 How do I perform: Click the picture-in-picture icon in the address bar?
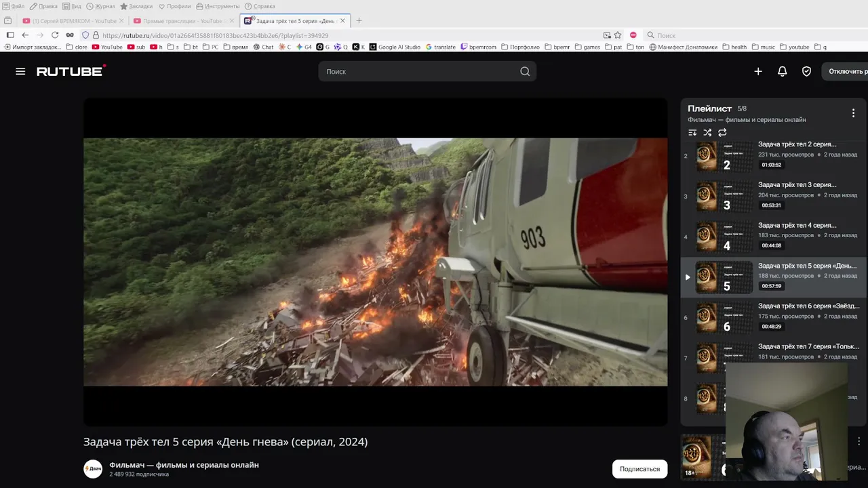click(x=607, y=35)
